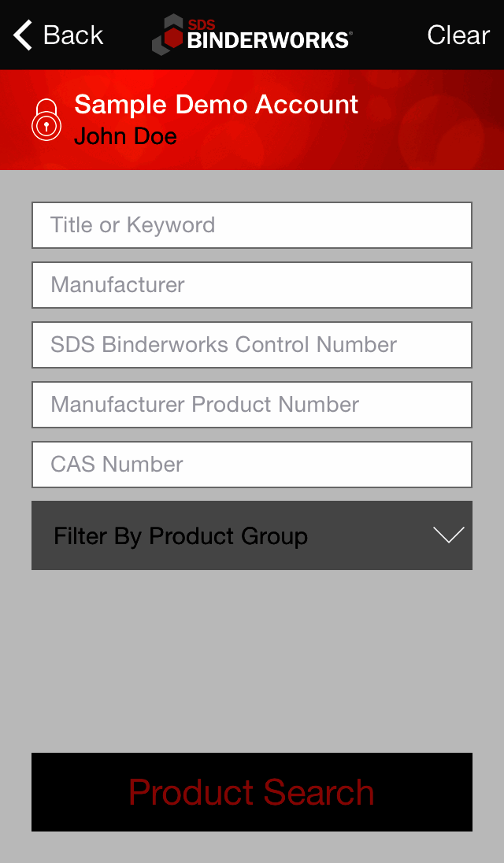The image size is (504, 863).
Task: Click the Back label text
Action: [x=73, y=35]
